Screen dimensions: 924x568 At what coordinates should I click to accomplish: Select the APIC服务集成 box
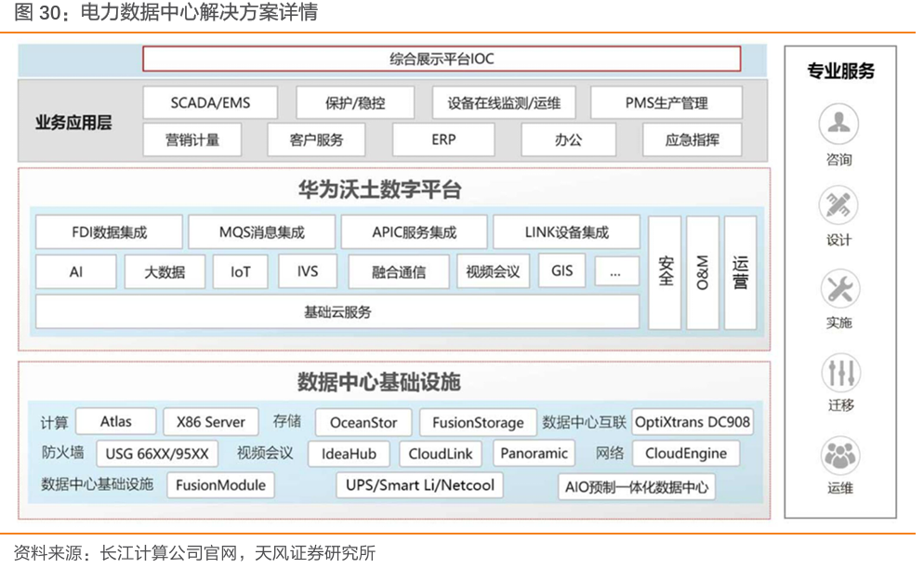[x=415, y=232]
